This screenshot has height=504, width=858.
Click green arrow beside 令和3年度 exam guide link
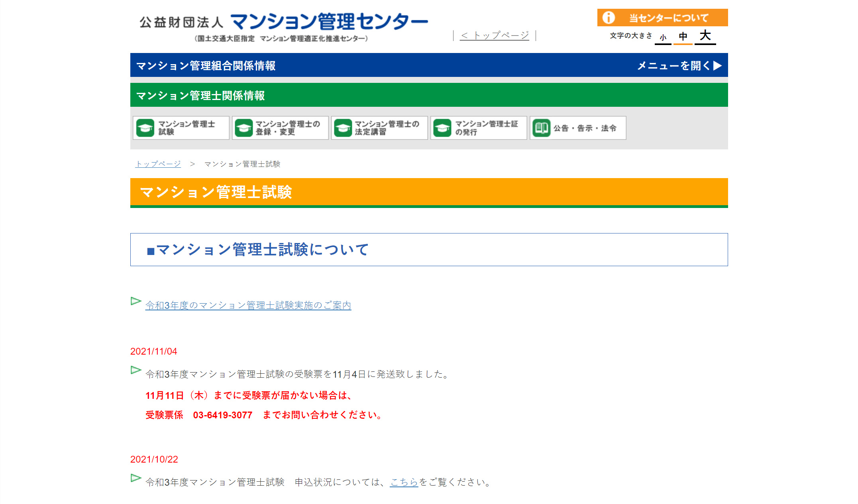click(x=136, y=301)
